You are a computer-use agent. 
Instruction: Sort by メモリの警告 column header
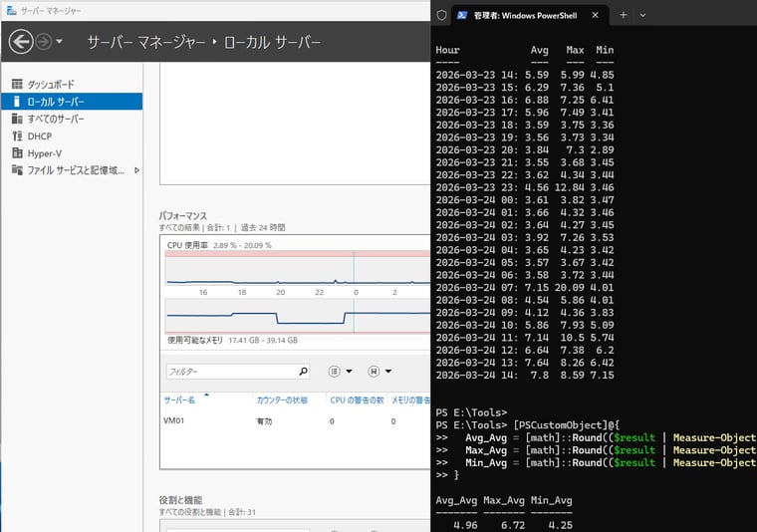click(410, 400)
